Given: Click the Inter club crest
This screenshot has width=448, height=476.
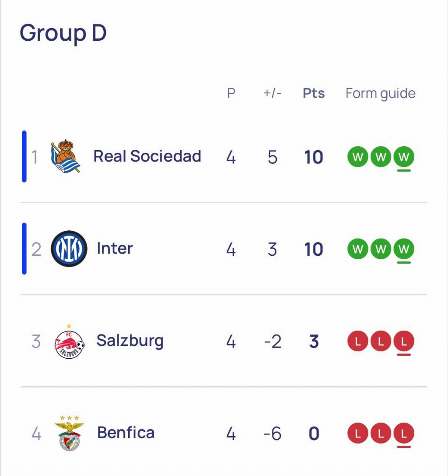Looking at the screenshot, I should (x=69, y=249).
